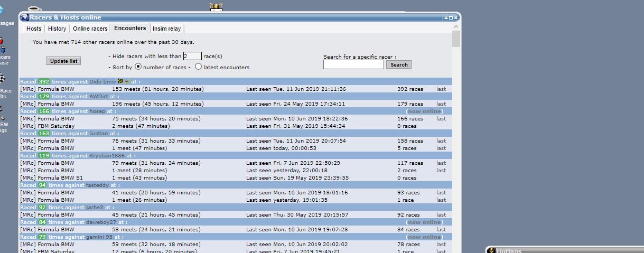This screenshot has width=644, height=253.
Task: Click the green 179 races badge
Action: point(44,96)
